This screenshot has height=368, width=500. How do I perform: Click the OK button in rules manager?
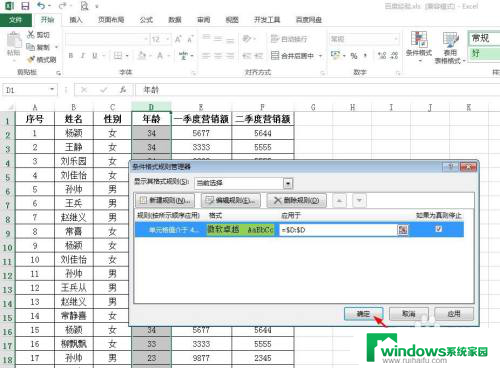(x=363, y=314)
